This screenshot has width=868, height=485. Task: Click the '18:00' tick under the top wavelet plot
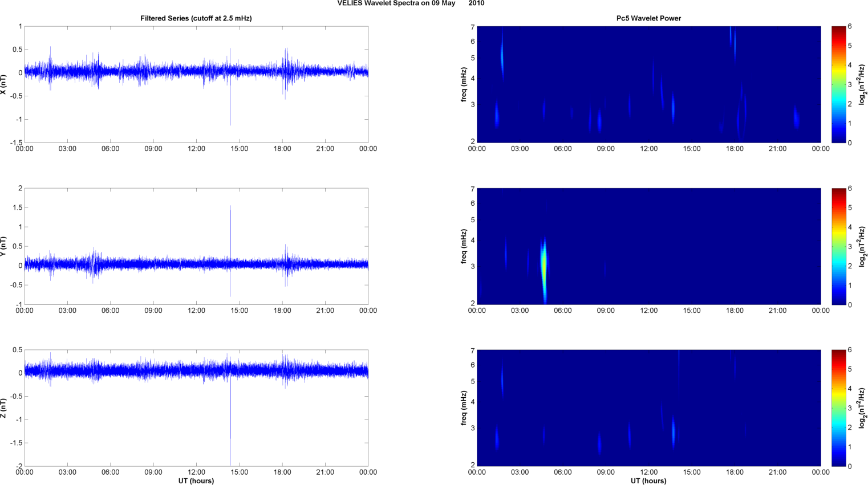(735, 149)
